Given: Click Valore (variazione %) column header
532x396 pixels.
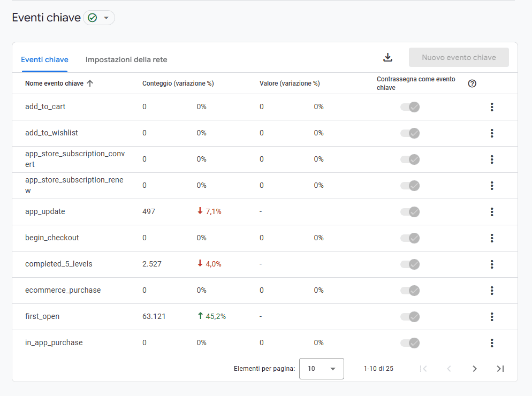Looking at the screenshot, I should pyautogui.click(x=290, y=83).
